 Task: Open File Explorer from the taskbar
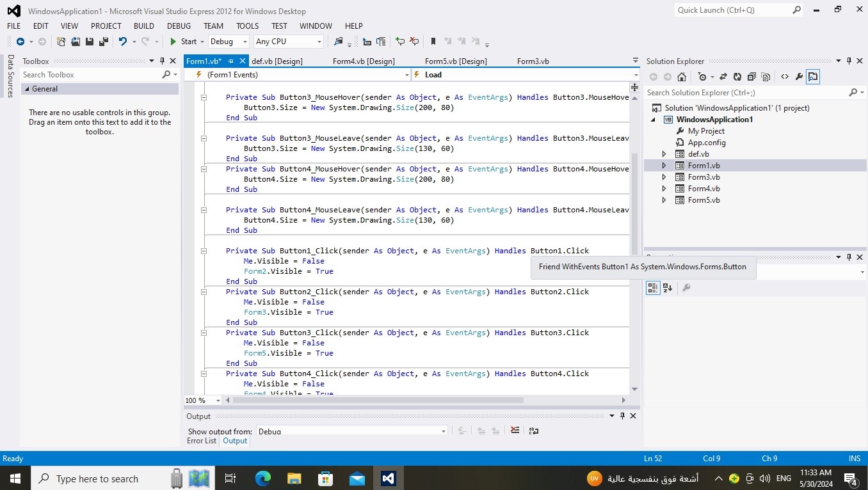point(294,478)
